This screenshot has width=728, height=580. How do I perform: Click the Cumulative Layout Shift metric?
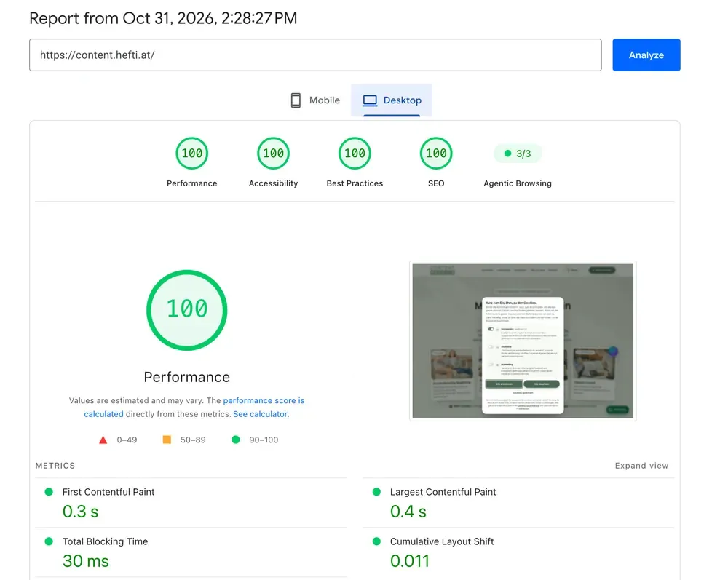tap(518, 552)
